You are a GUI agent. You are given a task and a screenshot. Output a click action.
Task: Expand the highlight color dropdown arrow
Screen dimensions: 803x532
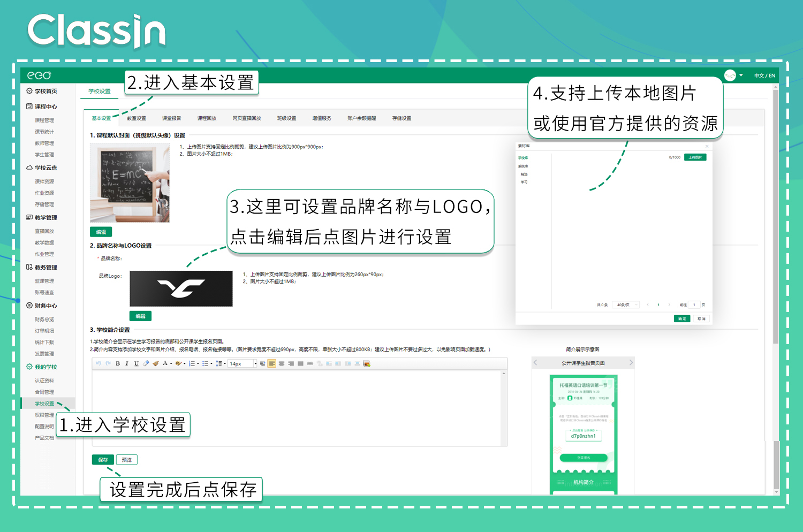[x=185, y=363]
